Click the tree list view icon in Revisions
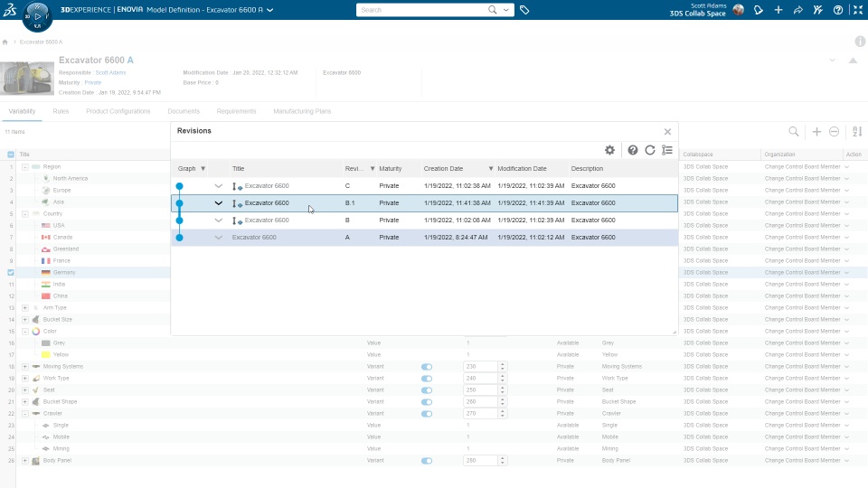The image size is (868, 488). click(x=667, y=150)
